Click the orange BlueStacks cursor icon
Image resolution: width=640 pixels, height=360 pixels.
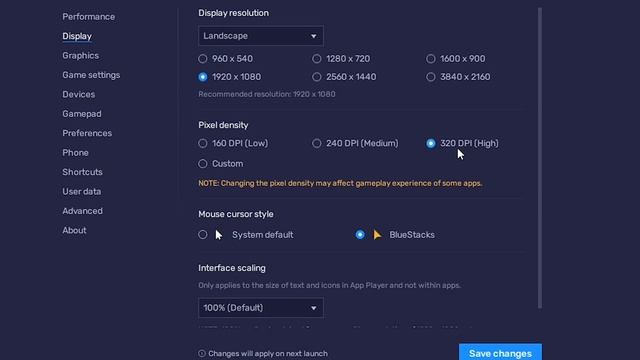tap(377, 235)
